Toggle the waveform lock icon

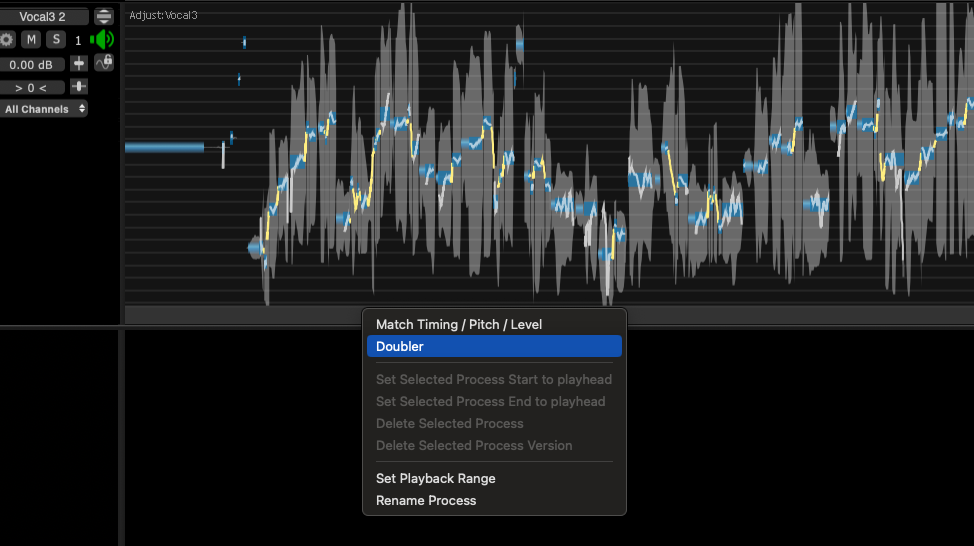click(104, 63)
